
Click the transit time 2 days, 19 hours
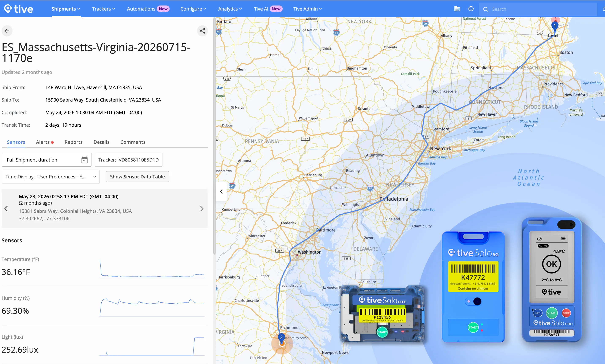point(63,125)
